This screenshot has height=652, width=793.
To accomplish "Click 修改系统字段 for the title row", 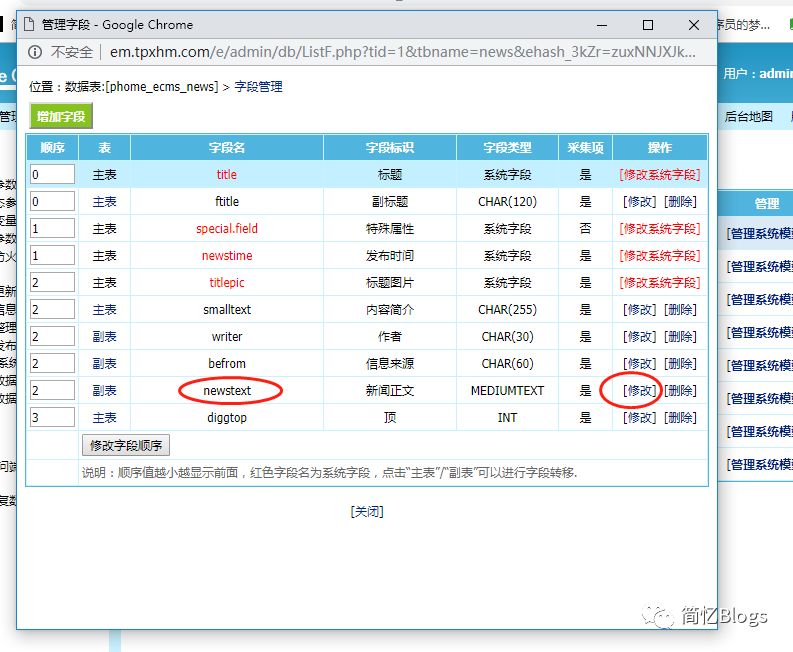I will tap(659, 175).
